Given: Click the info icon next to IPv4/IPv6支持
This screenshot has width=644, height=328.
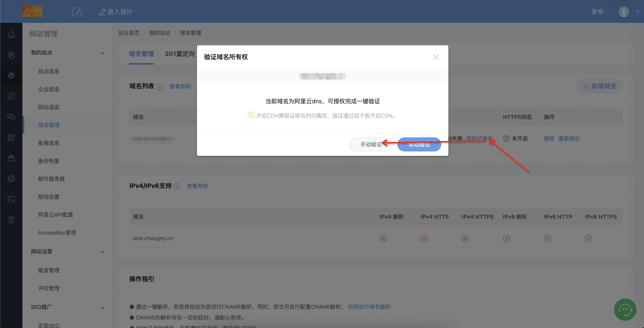Looking at the screenshot, I should [x=177, y=186].
